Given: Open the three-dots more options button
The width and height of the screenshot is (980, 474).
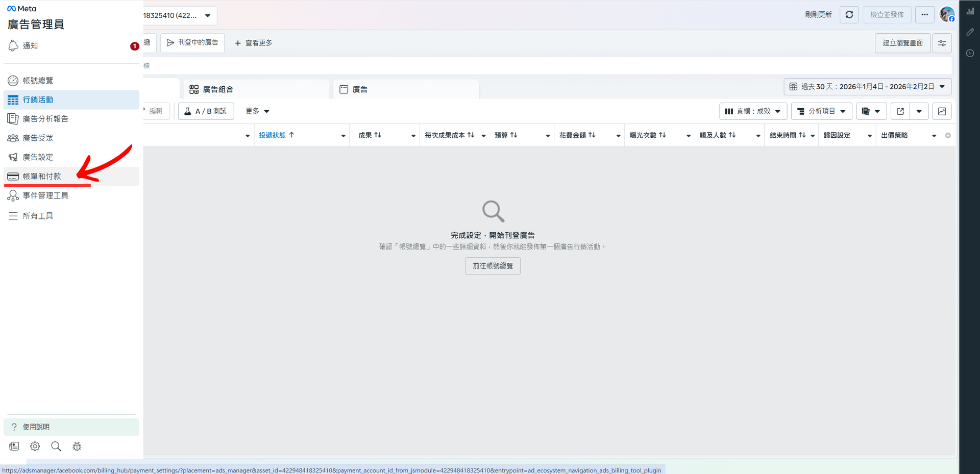Looking at the screenshot, I should (924, 15).
